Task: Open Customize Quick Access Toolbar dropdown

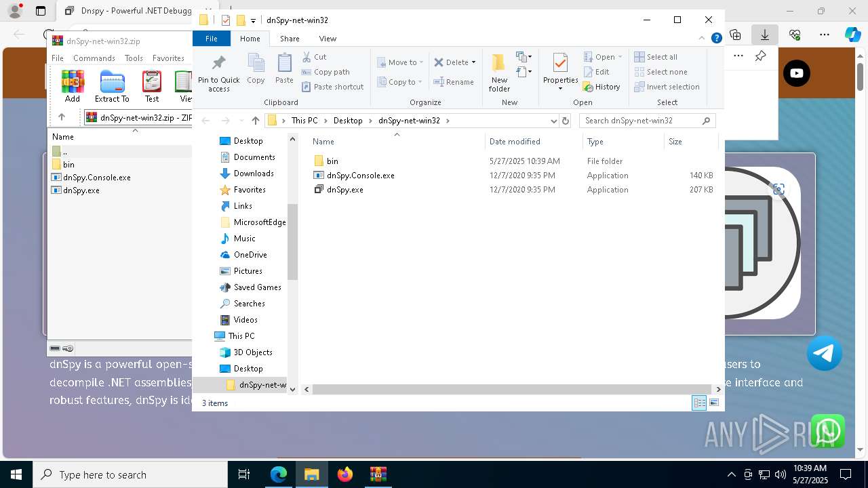Action: pos(253,20)
